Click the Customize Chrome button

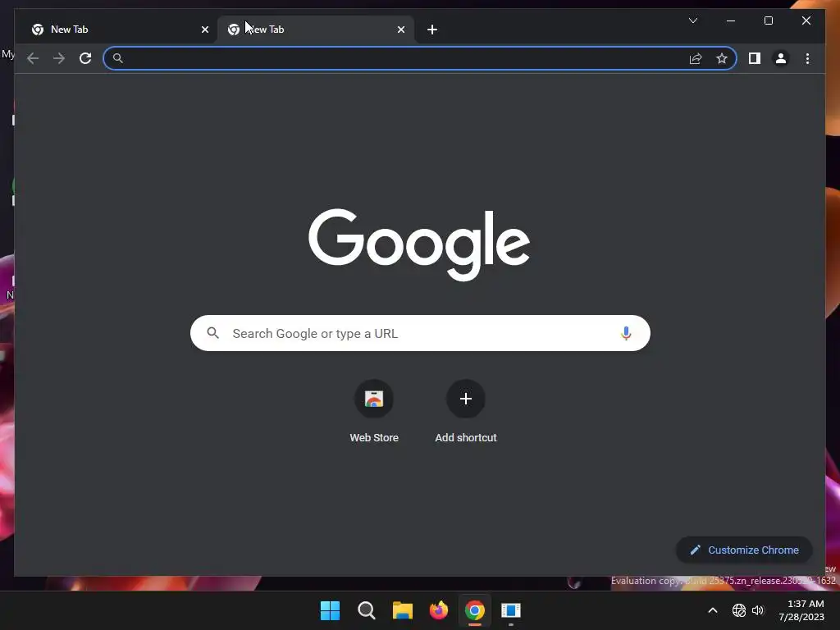click(744, 550)
